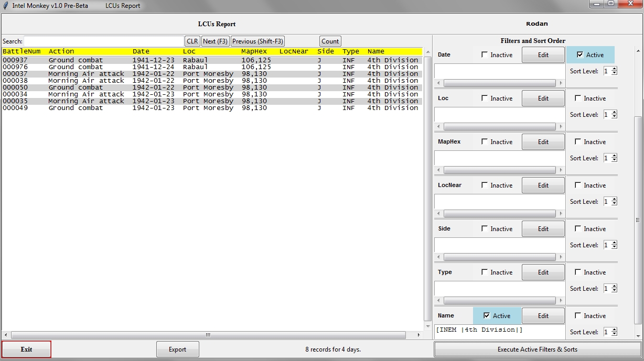Click the Count button

(330, 41)
